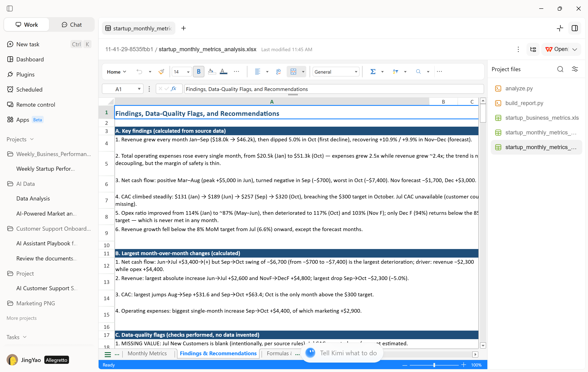The width and height of the screenshot is (588, 372).
Task: Open the Scheduled section
Action: 49,89
